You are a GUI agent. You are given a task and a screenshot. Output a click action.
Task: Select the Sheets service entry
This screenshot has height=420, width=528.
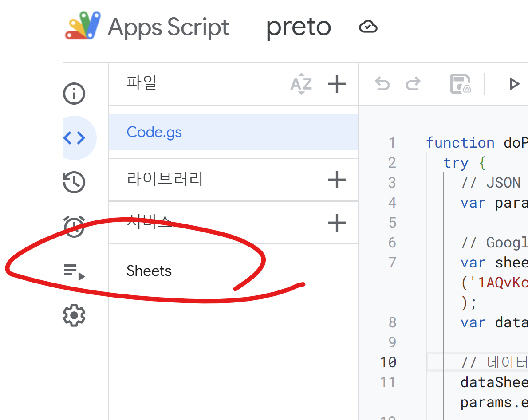click(x=149, y=271)
